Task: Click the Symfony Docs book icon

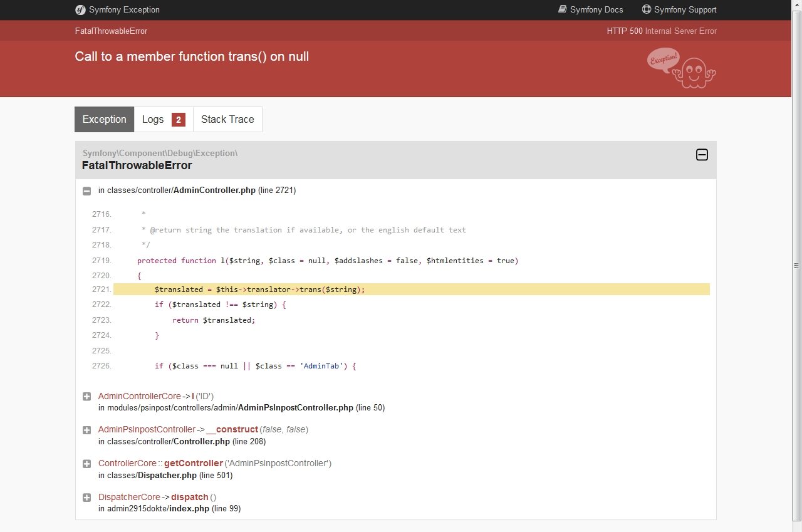Action: [563, 9]
